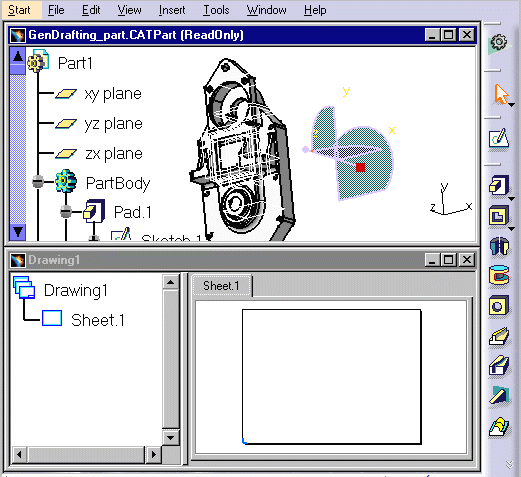Select the zx plane tree item
Viewport: 521px width, 477px height.
coord(114,154)
